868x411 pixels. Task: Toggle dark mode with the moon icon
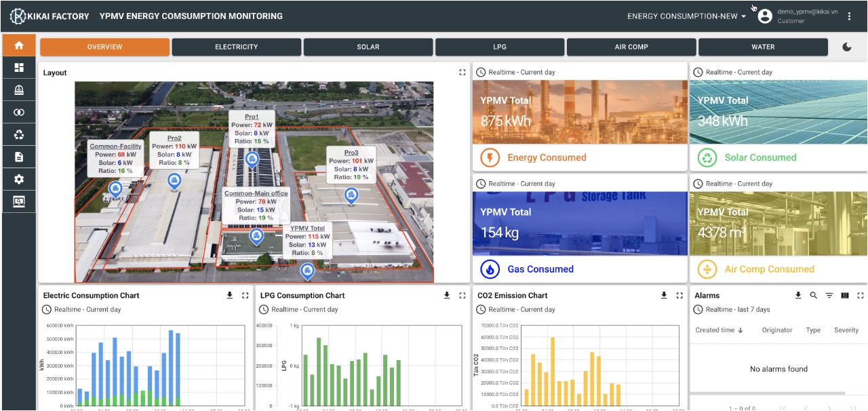click(847, 47)
